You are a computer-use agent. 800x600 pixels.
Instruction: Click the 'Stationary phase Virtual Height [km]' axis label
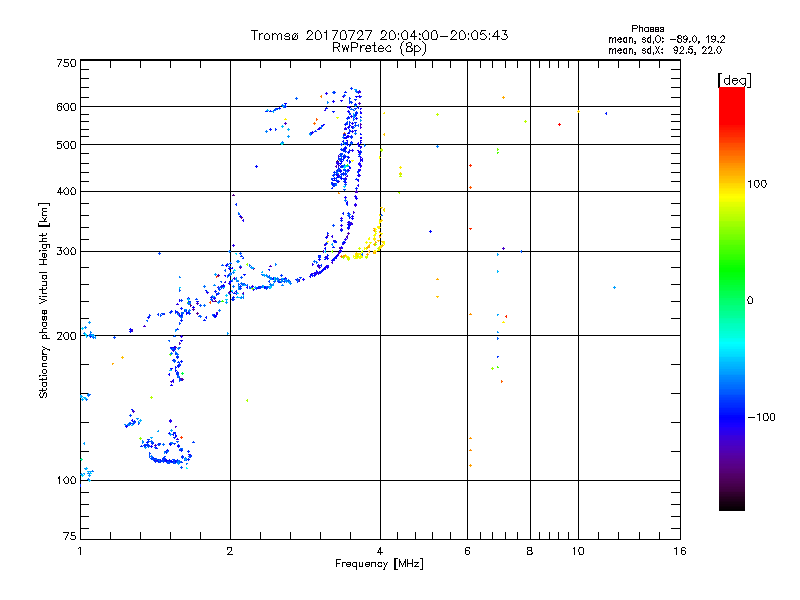pos(44,300)
